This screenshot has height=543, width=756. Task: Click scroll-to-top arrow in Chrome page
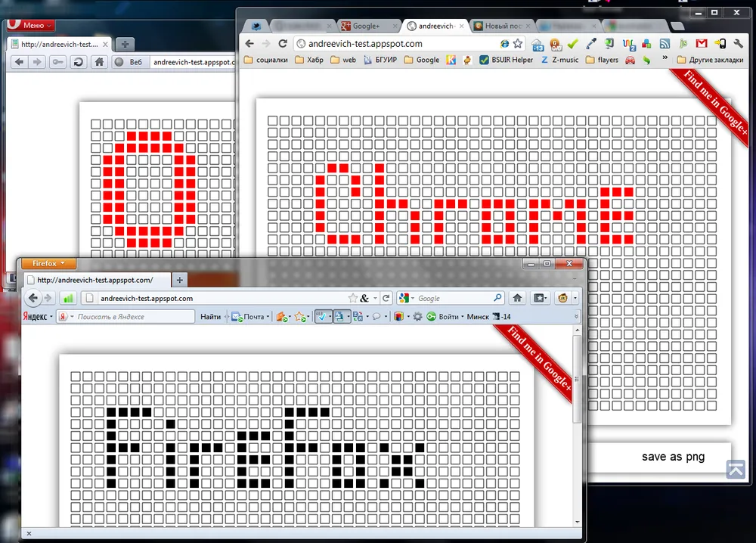tap(736, 469)
